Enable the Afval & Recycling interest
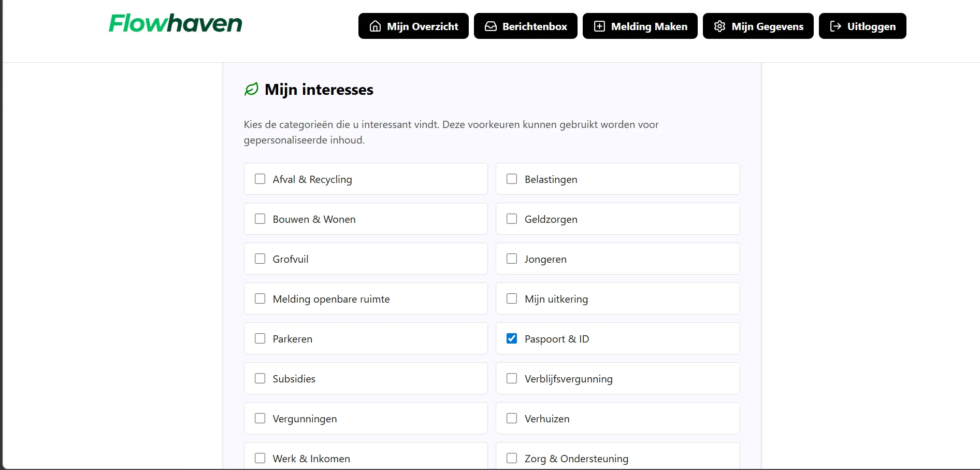The height and width of the screenshot is (470, 980). (260, 179)
